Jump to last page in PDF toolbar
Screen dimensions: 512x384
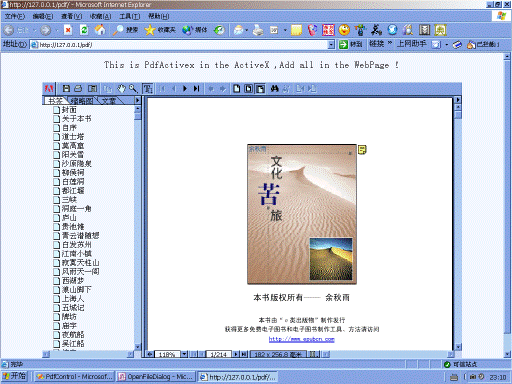coord(197,89)
